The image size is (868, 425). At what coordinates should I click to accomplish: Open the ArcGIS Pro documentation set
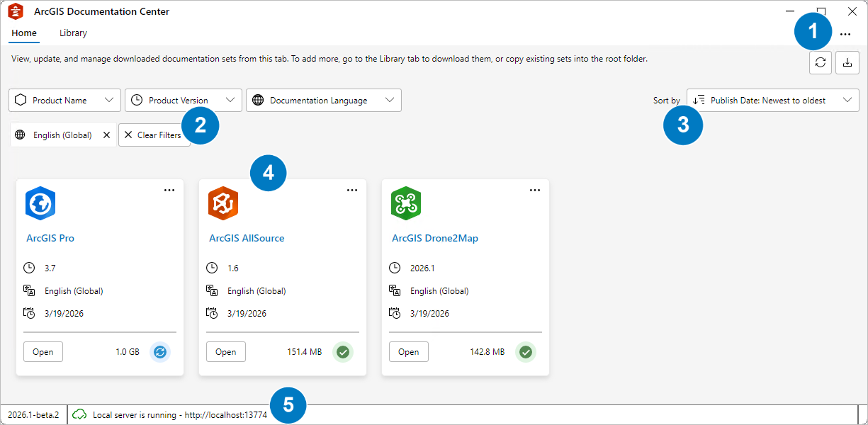pos(43,351)
